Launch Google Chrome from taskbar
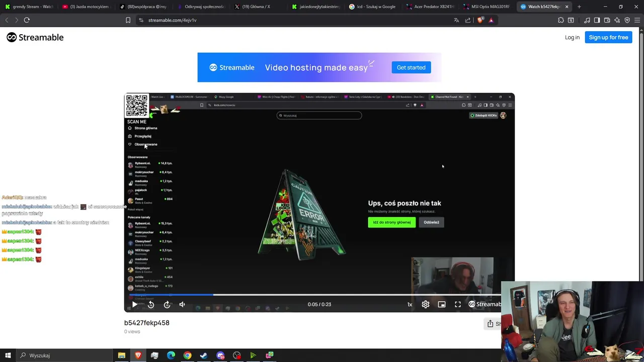Screen dimensions: 644x362 pyautogui.click(x=187, y=355)
